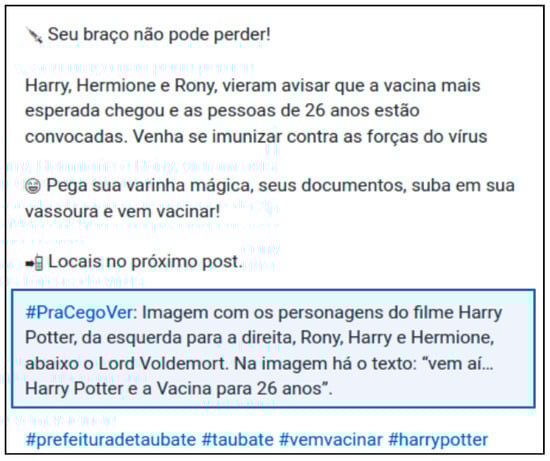
Task: Click the line 'Harry Potter e a Vacina para 26 anos'
Action: click(179, 389)
